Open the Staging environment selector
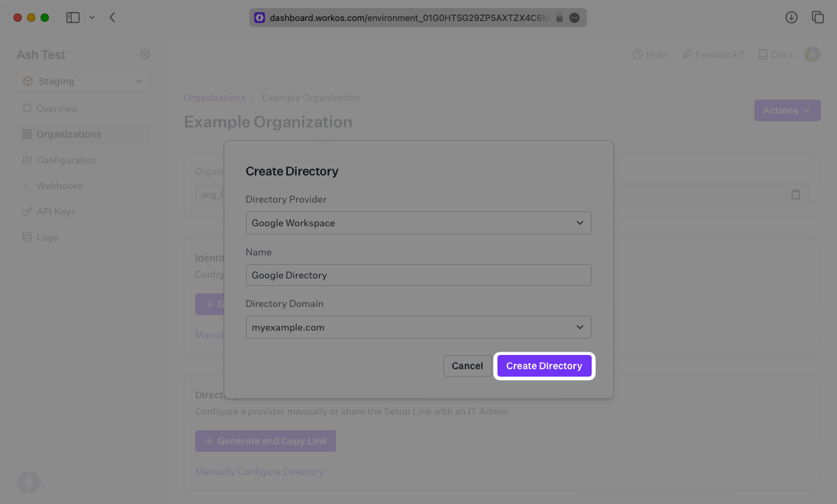837x504 pixels. tap(83, 81)
